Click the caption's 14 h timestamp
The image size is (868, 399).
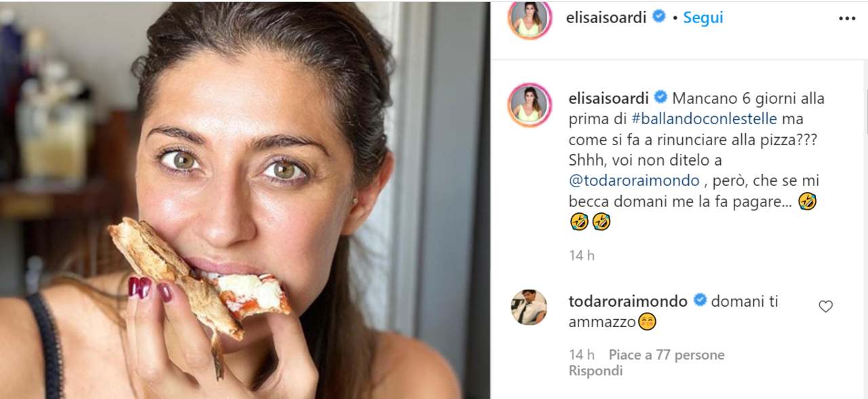[x=581, y=256]
